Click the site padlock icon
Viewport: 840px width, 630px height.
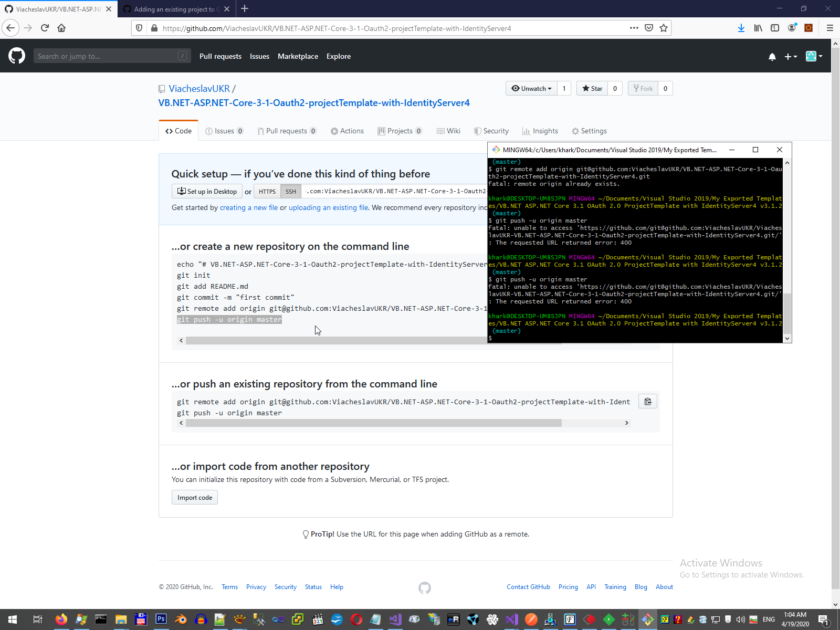[154, 28]
